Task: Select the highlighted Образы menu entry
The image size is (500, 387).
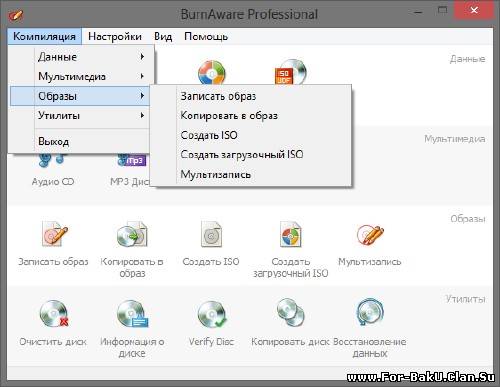Action: (x=80, y=96)
